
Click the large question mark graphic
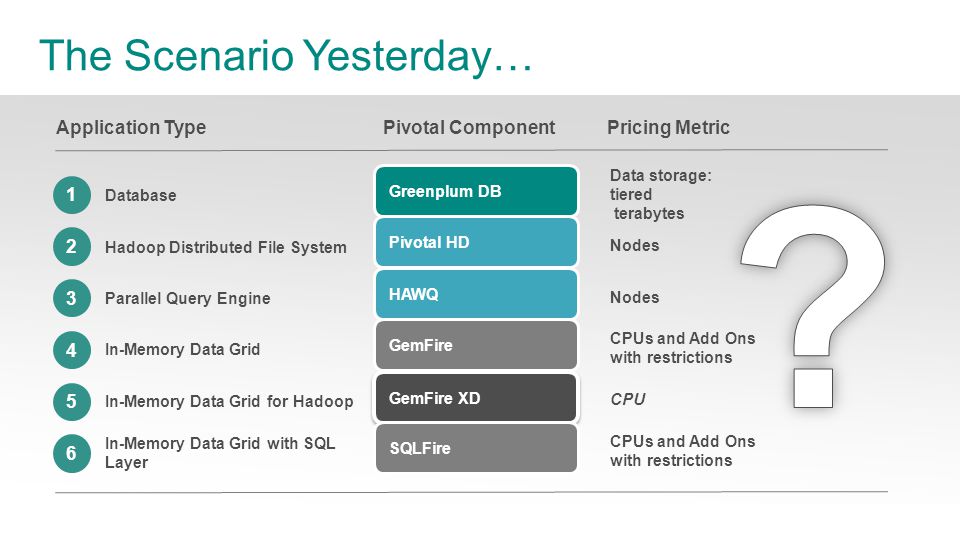(814, 307)
